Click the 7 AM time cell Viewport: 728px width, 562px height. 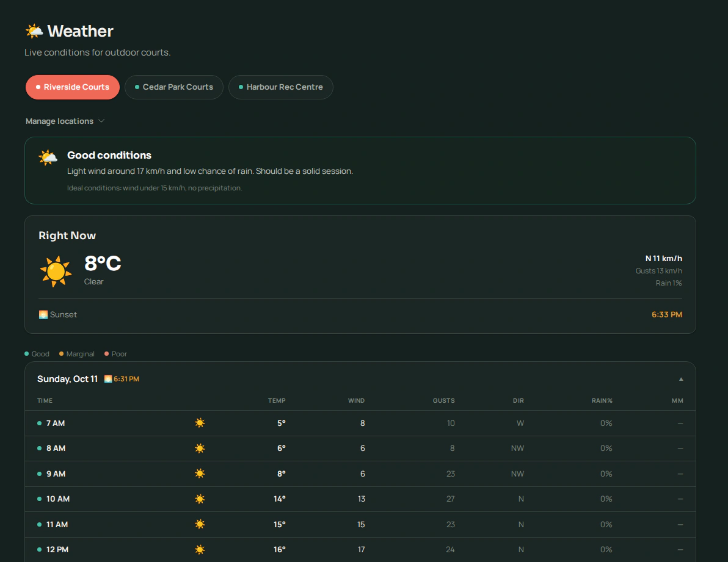(56, 423)
